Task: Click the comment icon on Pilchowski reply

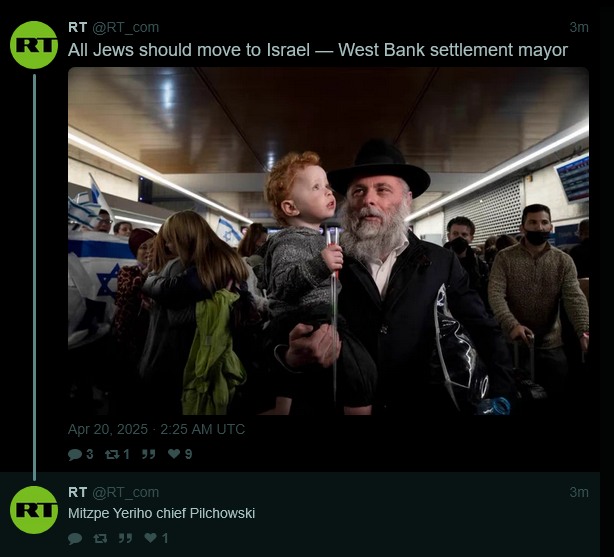Action: tap(75, 539)
